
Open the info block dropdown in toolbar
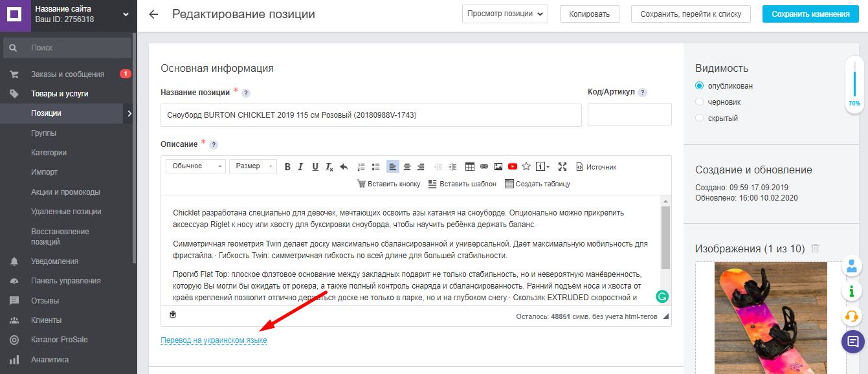(543, 166)
